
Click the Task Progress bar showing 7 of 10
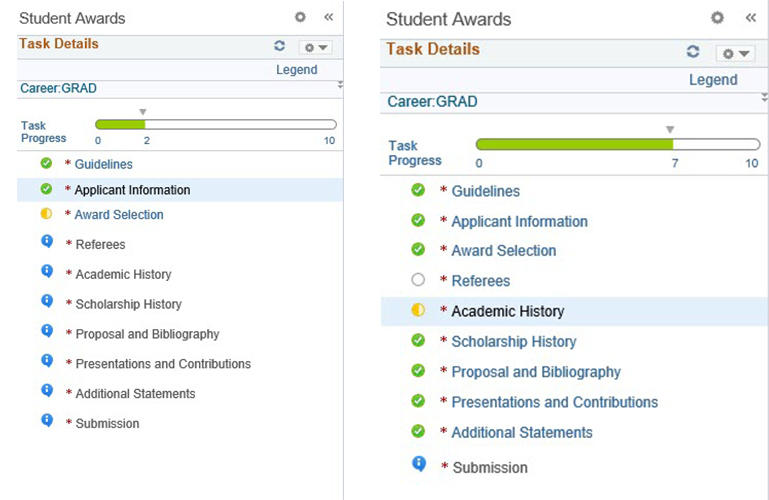616,145
